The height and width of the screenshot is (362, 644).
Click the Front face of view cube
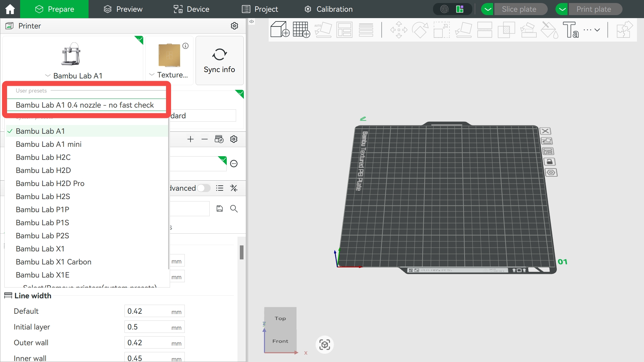point(280,341)
